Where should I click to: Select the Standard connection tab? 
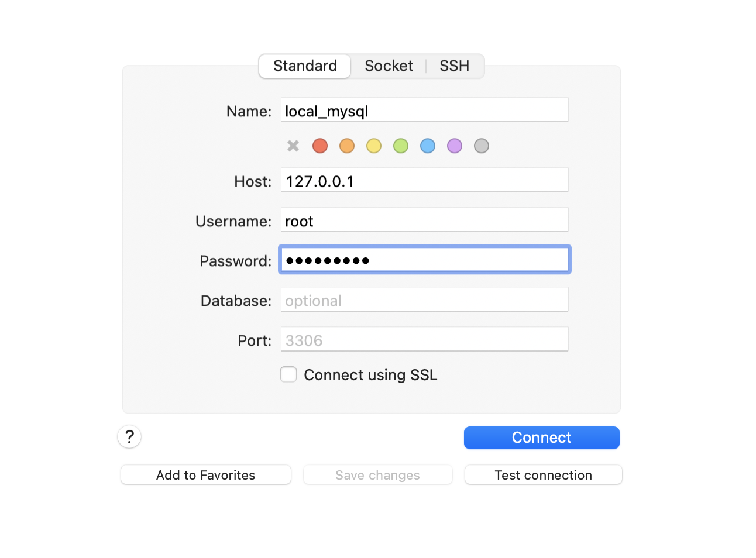click(304, 66)
